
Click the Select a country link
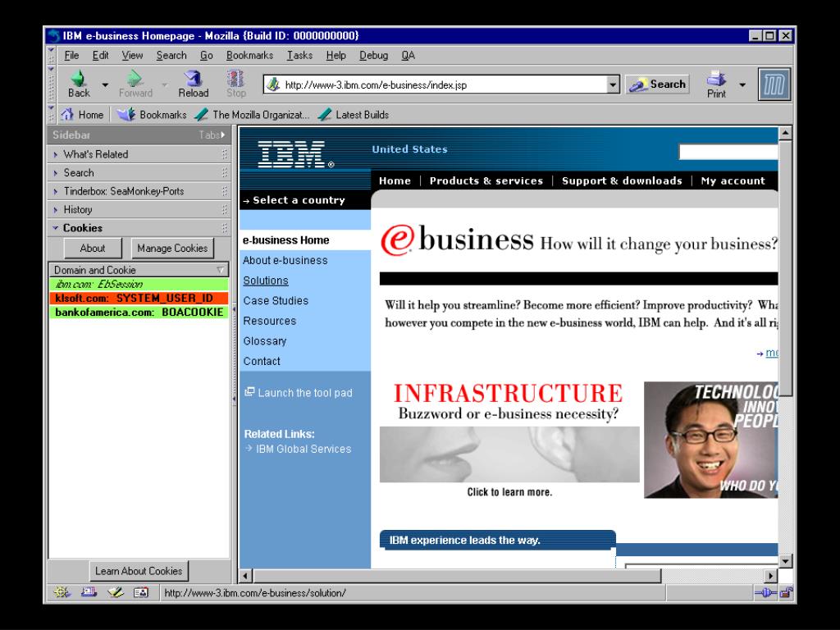[x=299, y=200]
